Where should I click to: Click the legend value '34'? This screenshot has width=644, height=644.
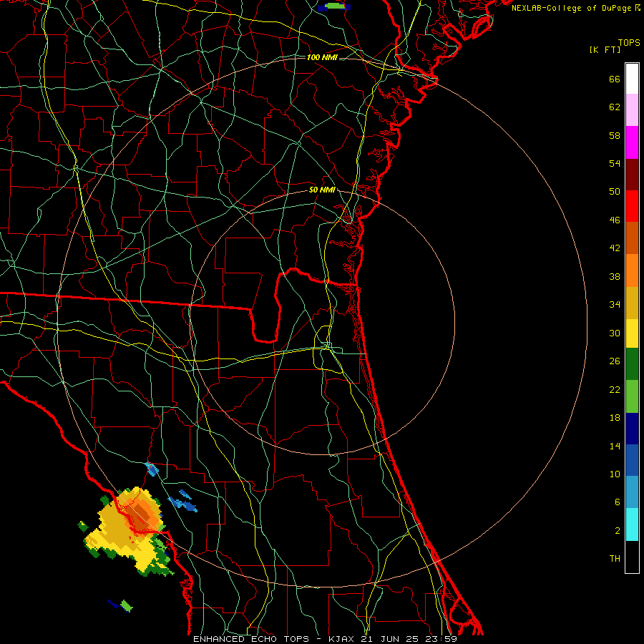pos(615,304)
